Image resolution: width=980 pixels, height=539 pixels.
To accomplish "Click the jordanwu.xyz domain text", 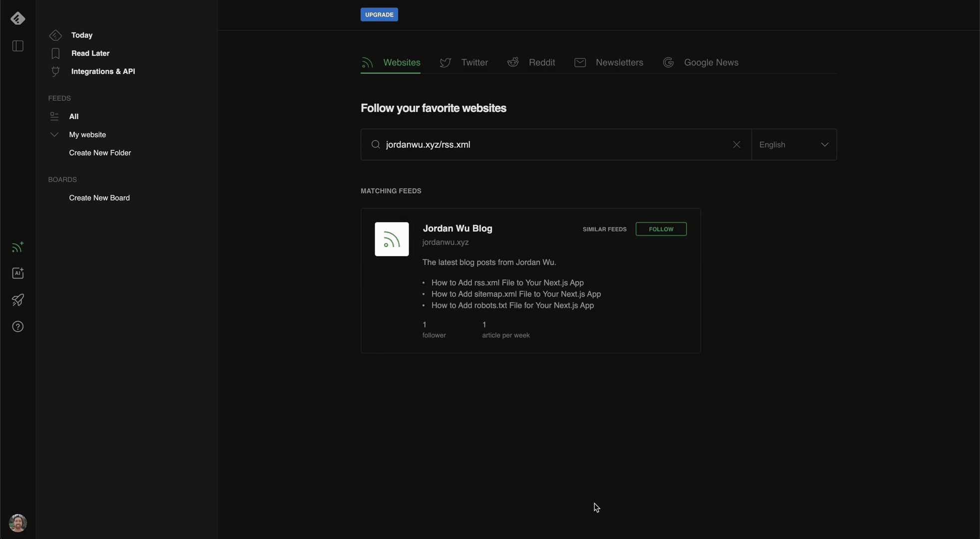I will 446,242.
